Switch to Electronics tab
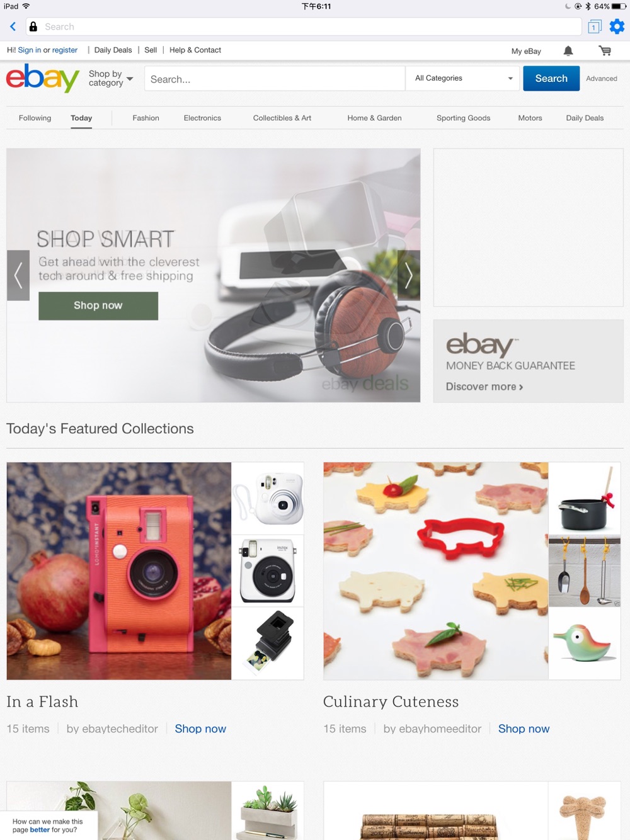 tap(202, 118)
